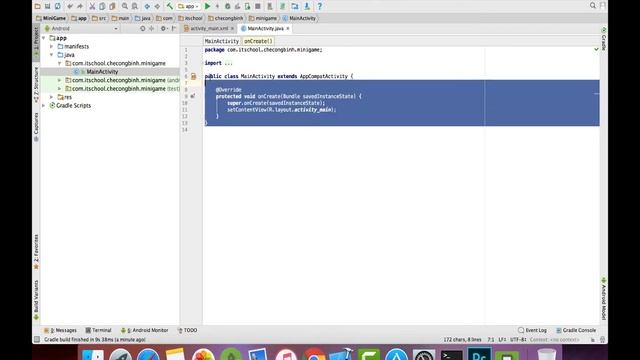The image size is (640, 360).
Task: Expand the manifests folder
Action: 52,47
